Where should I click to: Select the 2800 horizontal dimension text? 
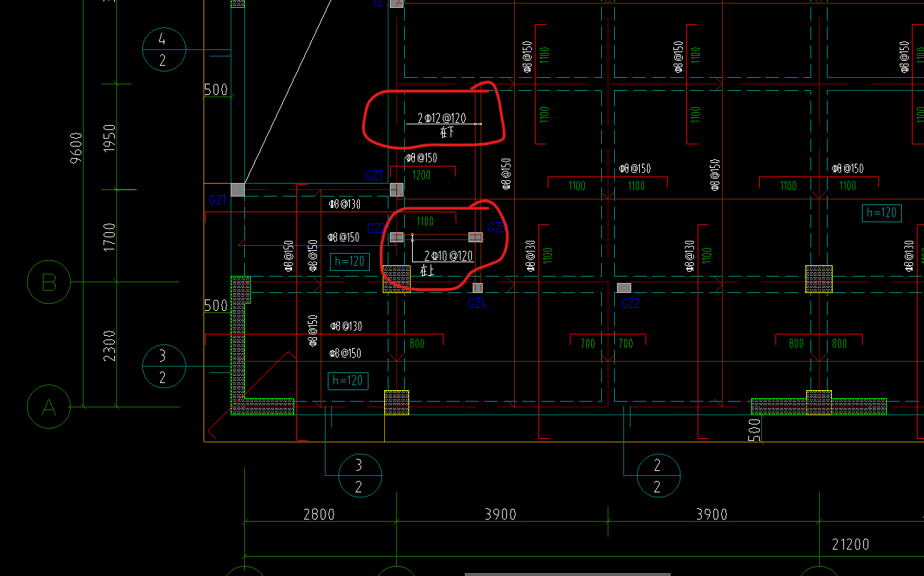coord(319,515)
